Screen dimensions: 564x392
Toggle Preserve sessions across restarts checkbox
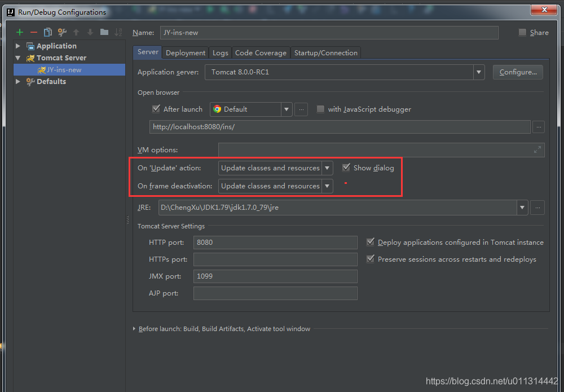(371, 259)
